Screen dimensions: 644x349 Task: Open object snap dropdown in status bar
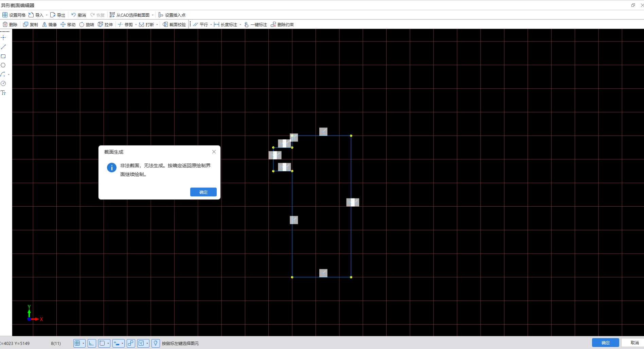[108, 343]
